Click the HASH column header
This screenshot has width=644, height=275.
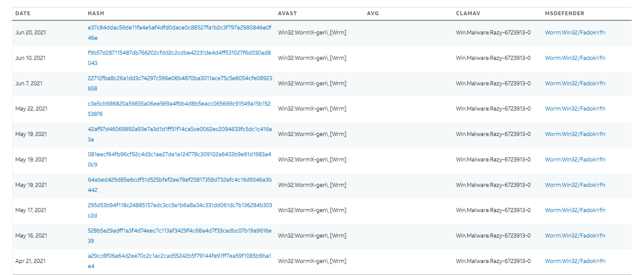(96, 13)
